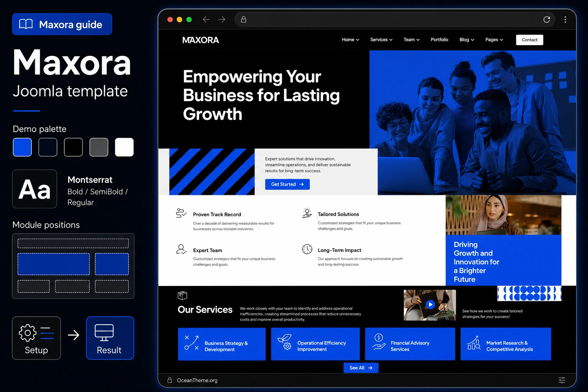Click the Proven Track Record route icon
Image resolution: width=588 pixels, height=392 pixels.
[181, 213]
